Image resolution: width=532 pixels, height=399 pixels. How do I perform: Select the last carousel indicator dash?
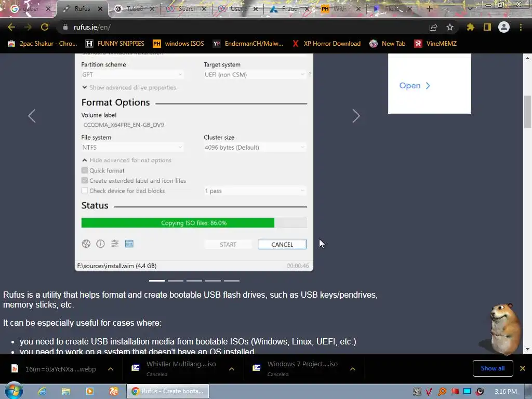[231, 281]
